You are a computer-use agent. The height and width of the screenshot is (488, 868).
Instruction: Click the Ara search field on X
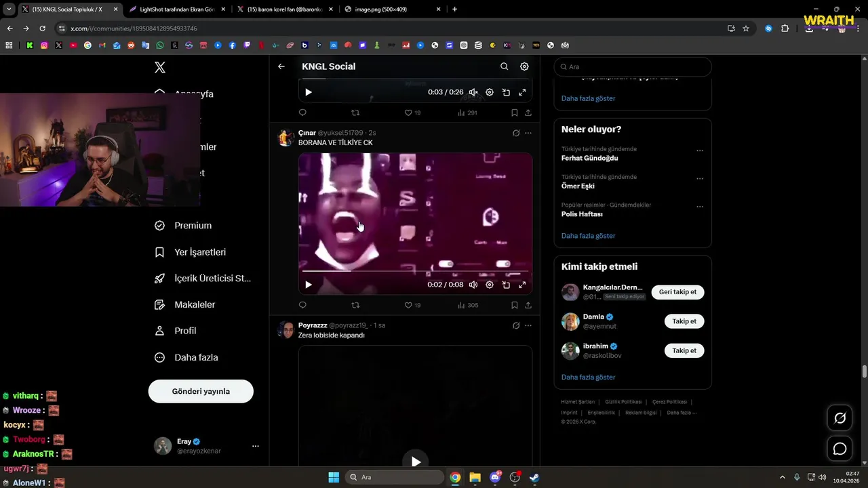[x=633, y=67]
